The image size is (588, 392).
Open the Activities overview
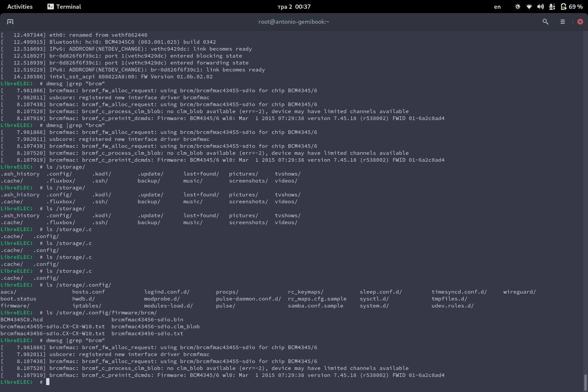point(20,7)
